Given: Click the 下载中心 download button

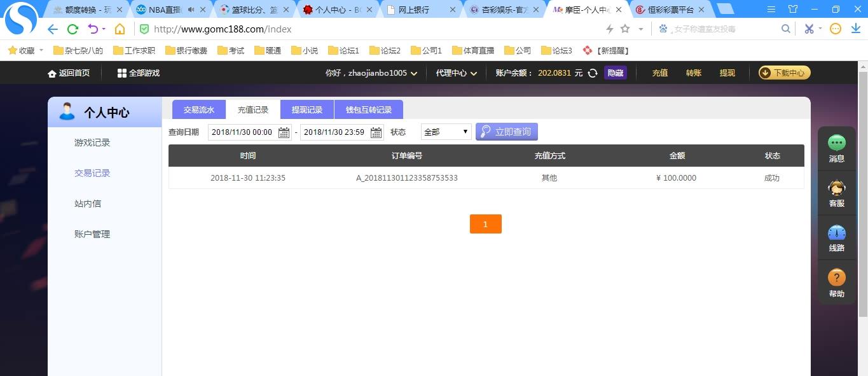Looking at the screenshot, I should 784,73.
